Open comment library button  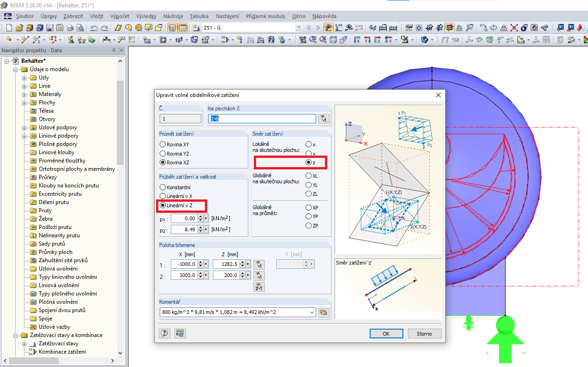[x=324, y=313]
